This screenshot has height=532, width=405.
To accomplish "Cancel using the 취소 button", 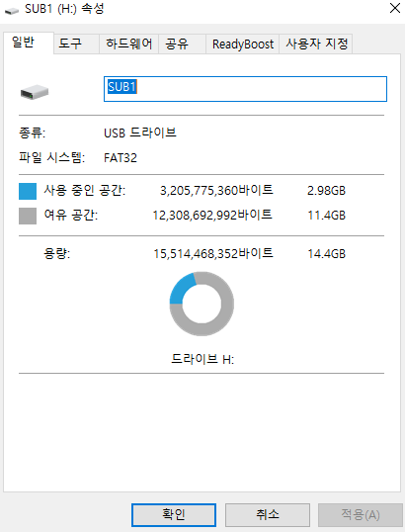I will click(268, 515).
